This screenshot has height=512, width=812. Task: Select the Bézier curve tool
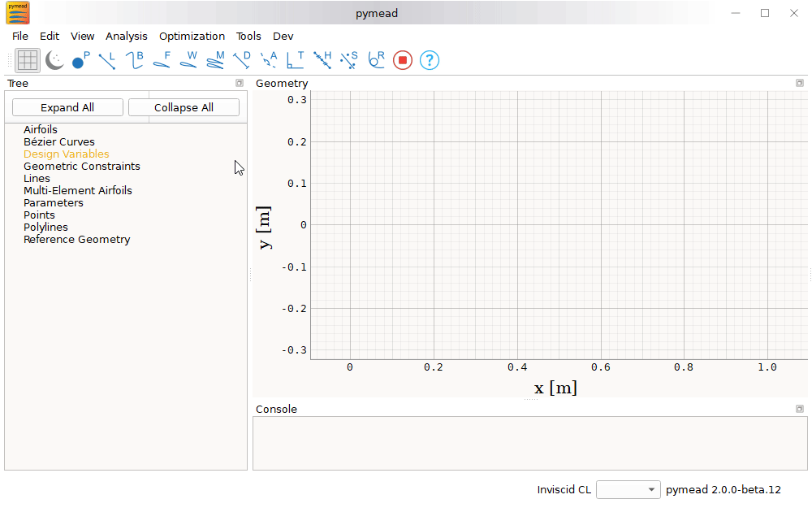pos(133,59)
